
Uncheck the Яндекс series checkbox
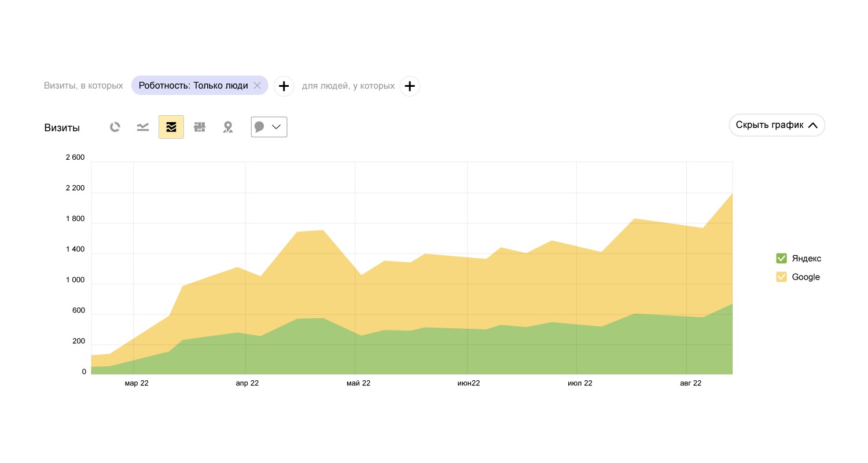click(x=781, y=258)
